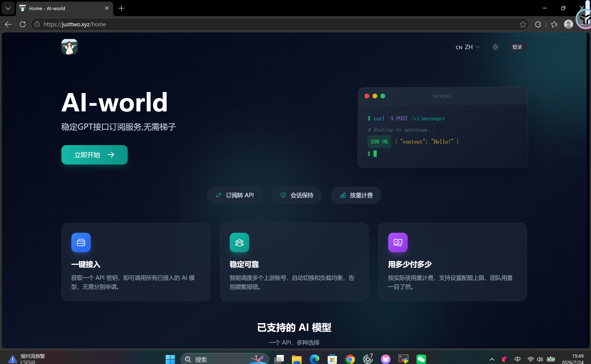Click the 立即开始 get started button
Image resolution: width=591 pixels, height=364 pixels.
pyautogui.click(x=94, y=155)
